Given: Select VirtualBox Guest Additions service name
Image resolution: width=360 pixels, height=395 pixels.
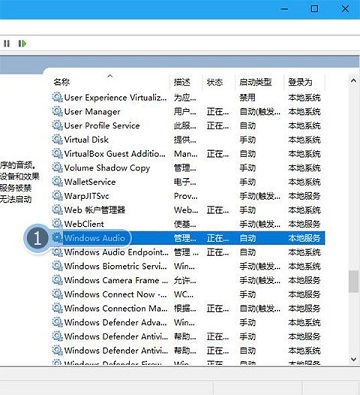Looking at the screenshot, I should point(115,154).
